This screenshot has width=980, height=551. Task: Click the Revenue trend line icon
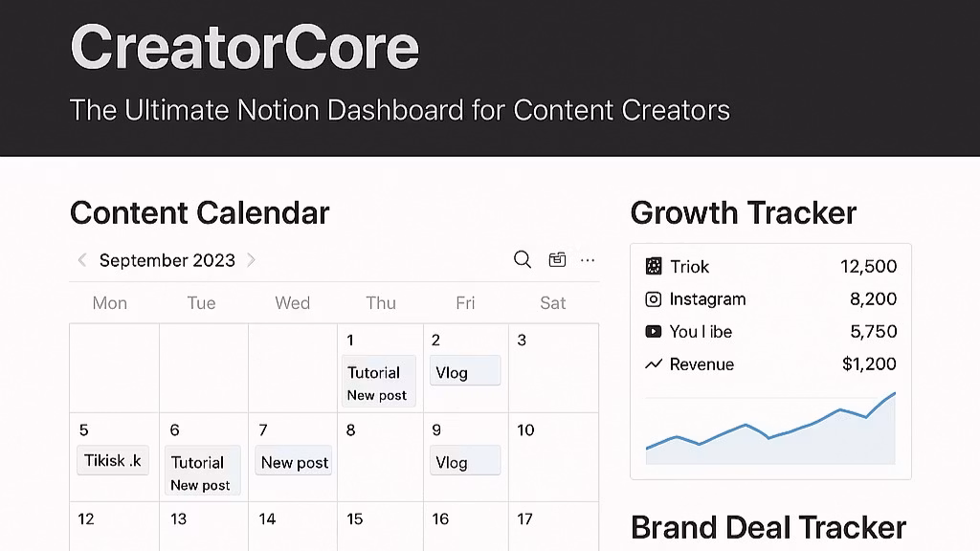click(x=653, y=364)
